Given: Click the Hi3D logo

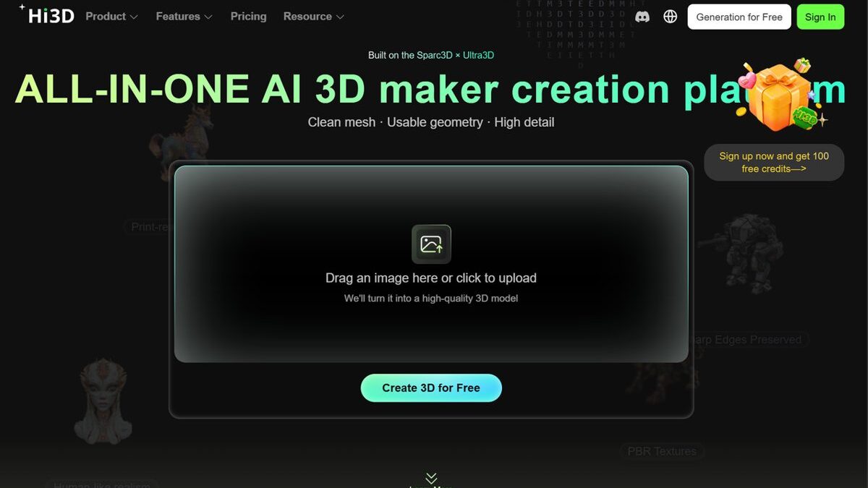Looking at the screenshot, I should pyautogui.click(x=47, y=15).
